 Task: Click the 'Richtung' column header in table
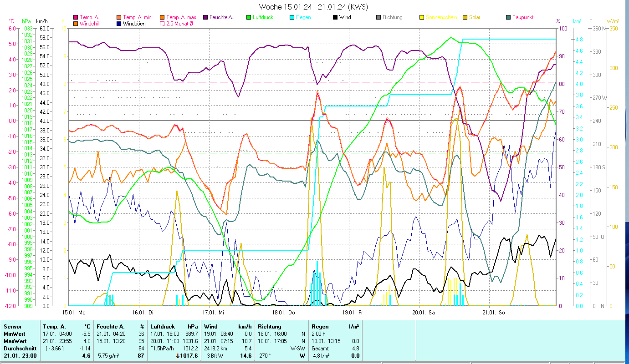tap(270, 327)
